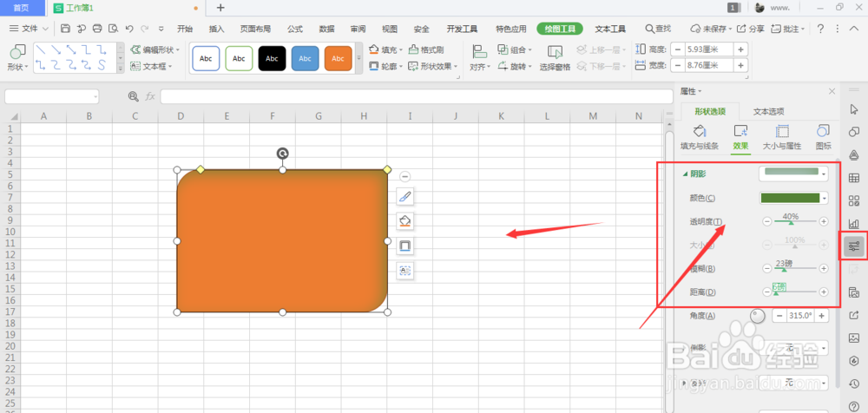Click the 查找 search button

pyautogui.click(x=658, y=29)
